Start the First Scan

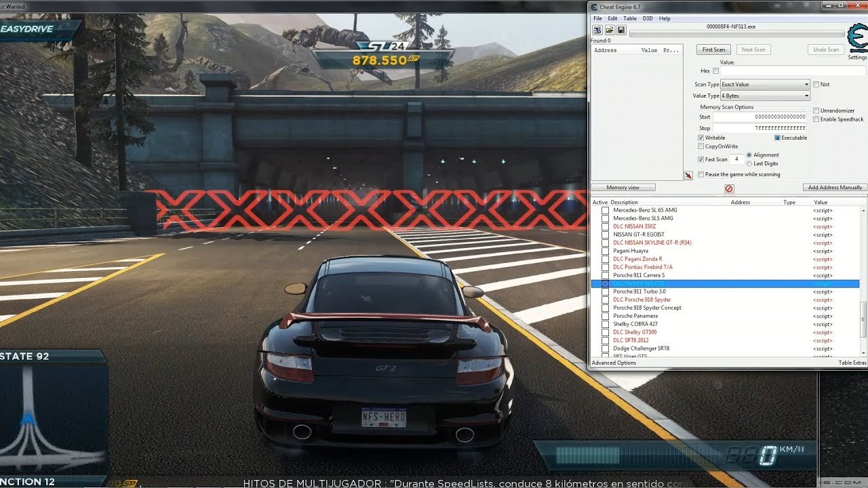pos(713,49)
